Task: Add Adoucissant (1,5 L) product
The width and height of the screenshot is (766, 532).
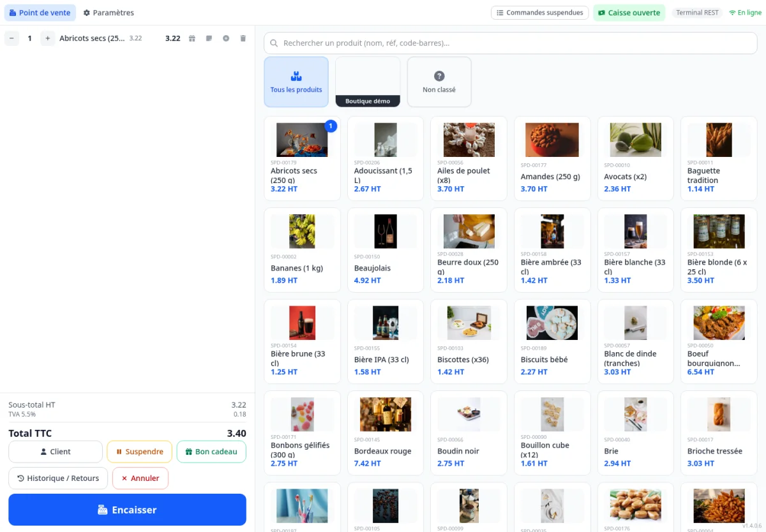Action: click(x=385, y=159)
